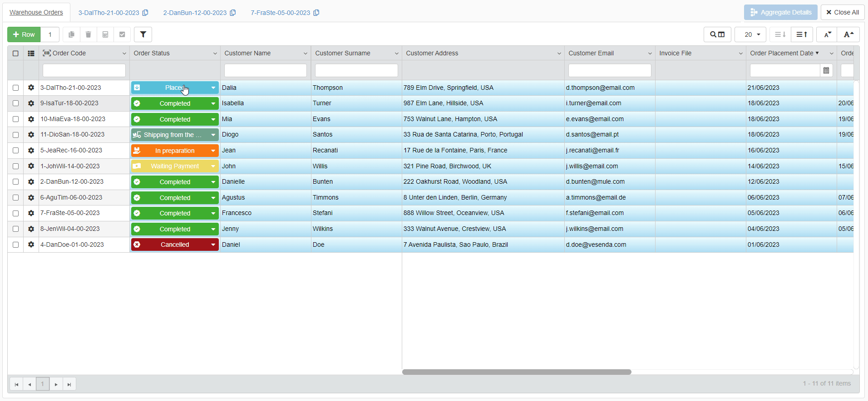Increase grid font size with larger A icon
The width and height of the screenshot is (868, 401).
pos(848,34)
